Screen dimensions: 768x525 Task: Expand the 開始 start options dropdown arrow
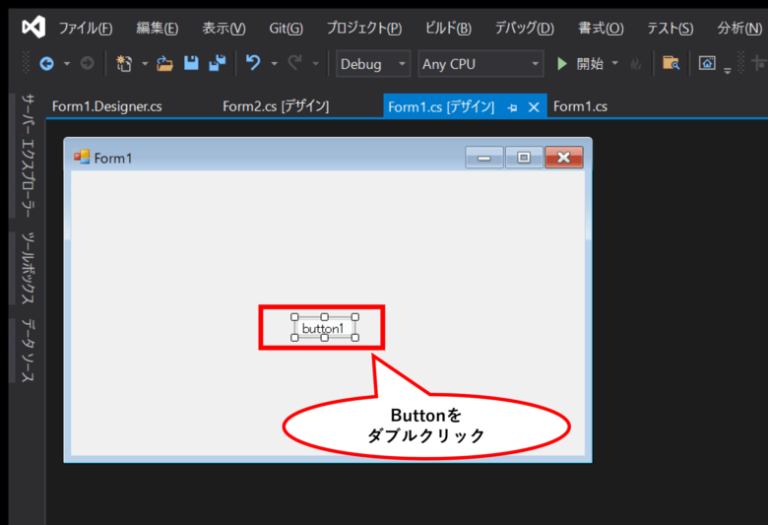click(615, 63)
